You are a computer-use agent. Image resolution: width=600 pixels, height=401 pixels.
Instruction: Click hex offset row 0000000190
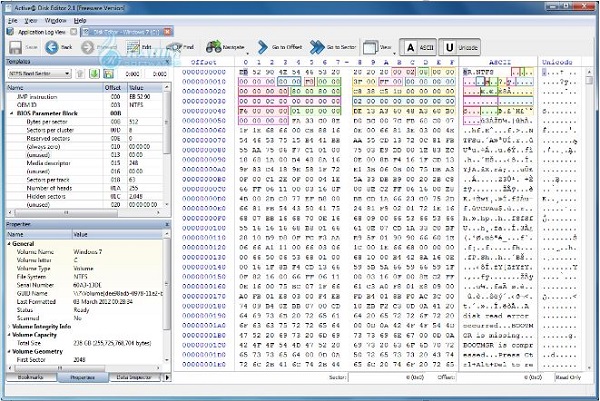coord(204,316)
